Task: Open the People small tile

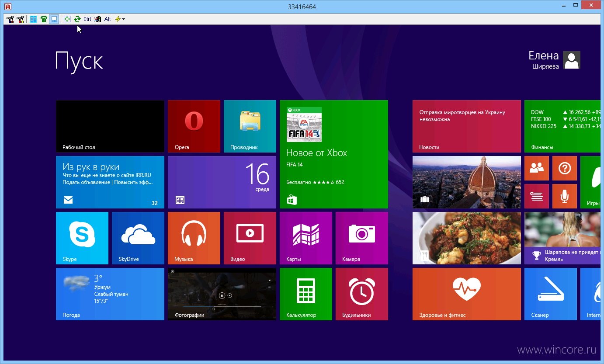Action: (x=537, y=168)
